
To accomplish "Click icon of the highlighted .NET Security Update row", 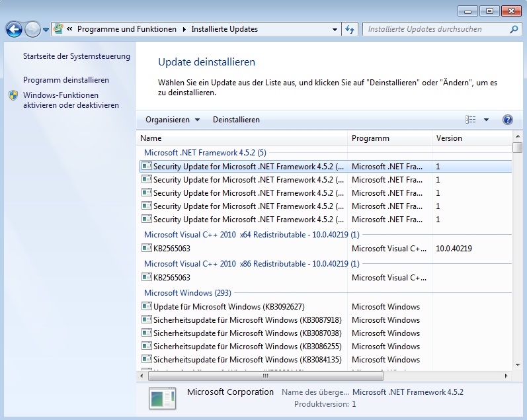I will (147, 166).
